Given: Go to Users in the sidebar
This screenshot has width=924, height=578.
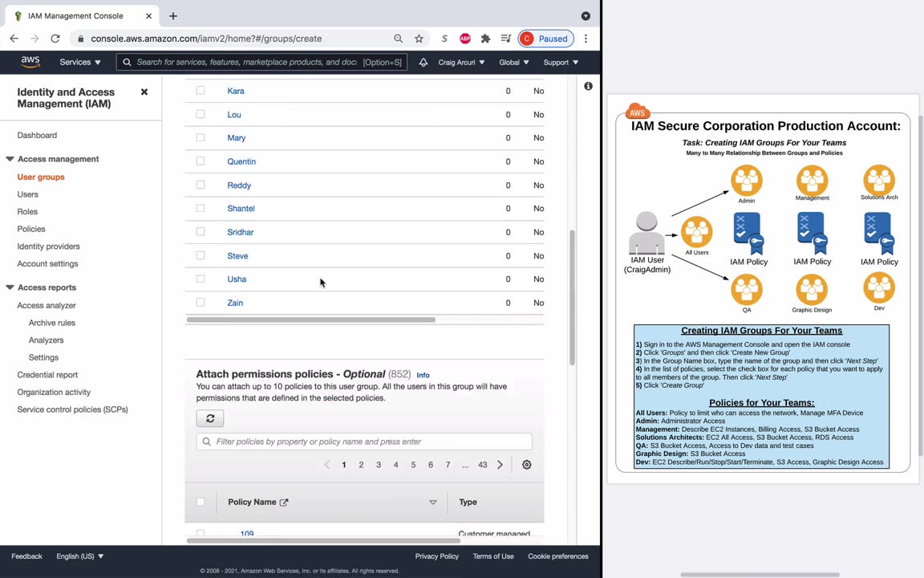Looking at the screenshot, I should (x=28, y=194).
